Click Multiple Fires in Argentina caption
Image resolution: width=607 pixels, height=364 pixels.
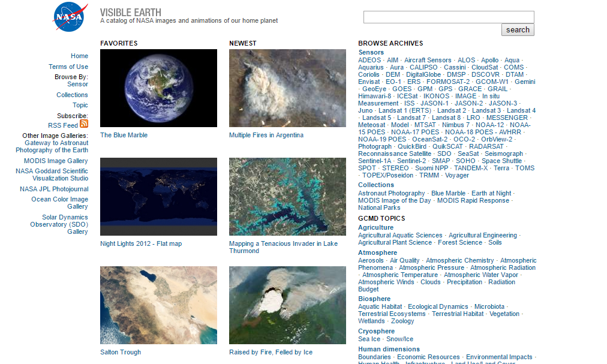266,135
